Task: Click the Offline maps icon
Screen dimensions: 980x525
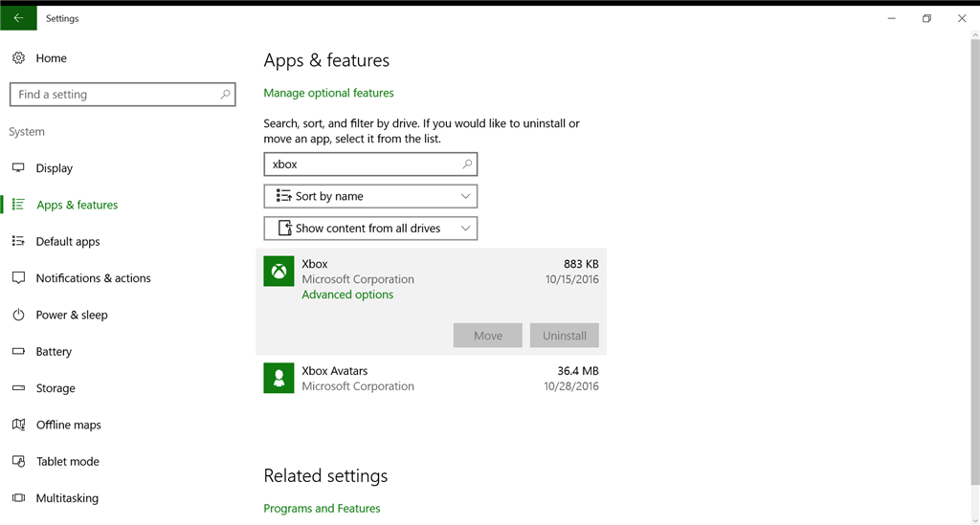Action: click(x=19, y=425)
